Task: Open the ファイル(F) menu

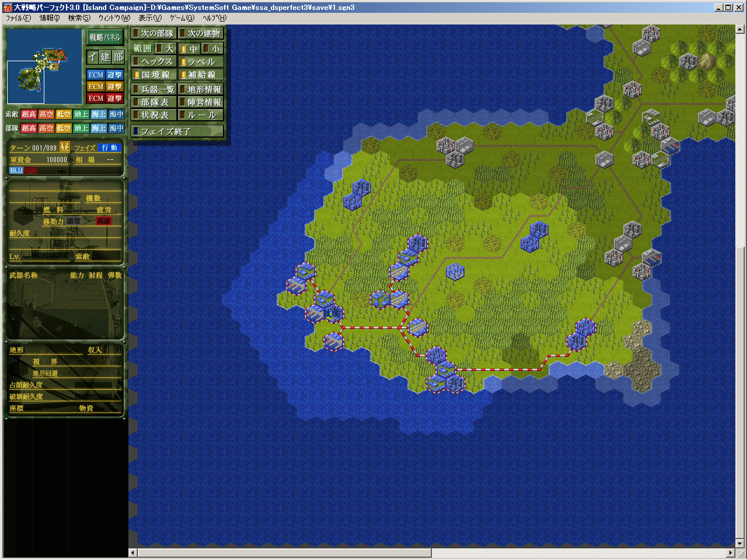Action: 19,18
